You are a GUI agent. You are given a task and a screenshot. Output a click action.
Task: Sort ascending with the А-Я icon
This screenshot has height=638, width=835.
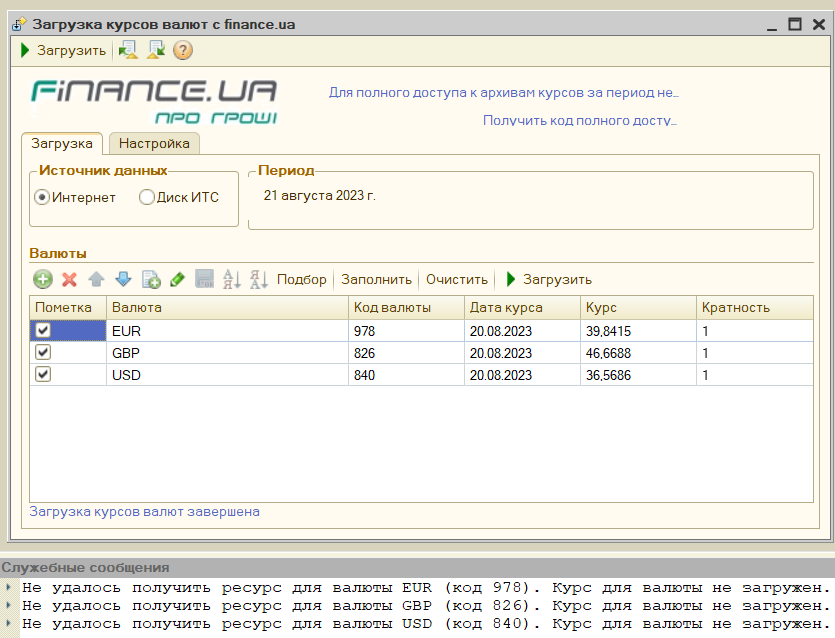click(231, 280)
